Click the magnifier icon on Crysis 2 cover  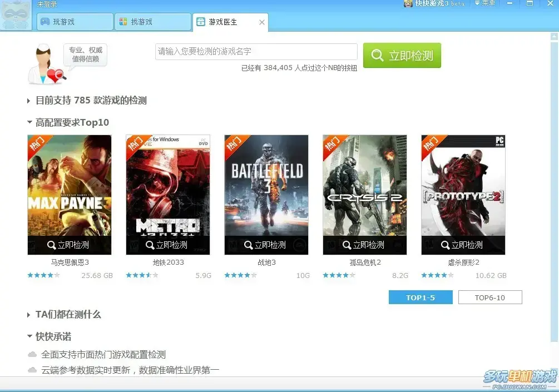(x=347, y=245)
